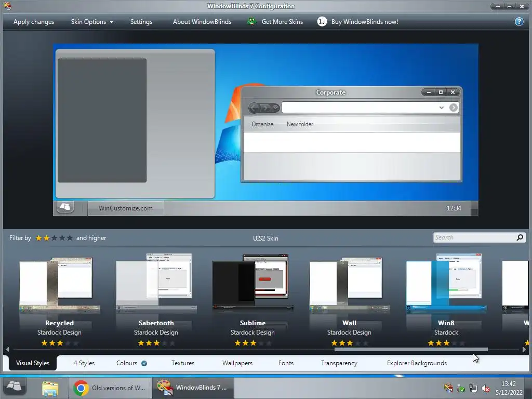Click the help question mark icon
Screen dimensions: 532x399
click(519, 22)
